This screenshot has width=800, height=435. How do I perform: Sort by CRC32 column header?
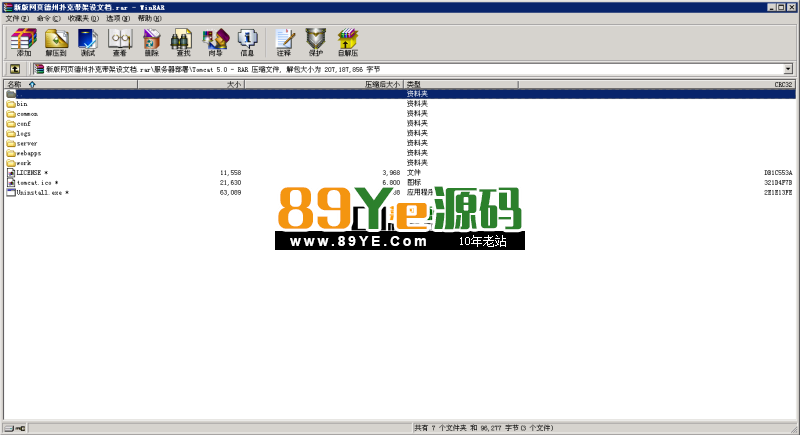pos(657,84)
